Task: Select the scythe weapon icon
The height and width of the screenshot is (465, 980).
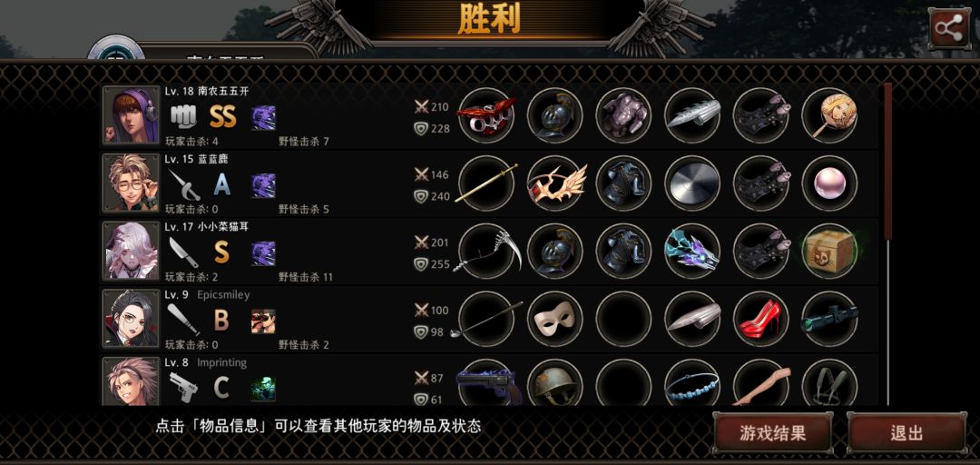Action: (486, 251)
